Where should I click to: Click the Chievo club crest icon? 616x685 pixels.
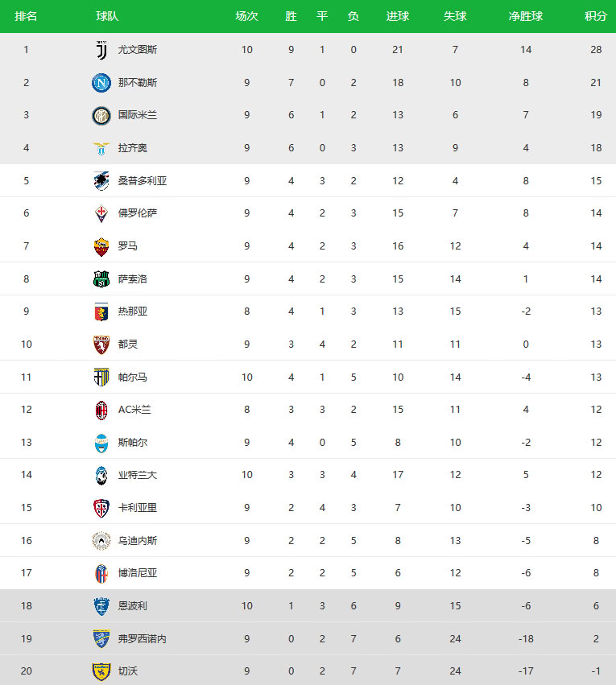101,671
